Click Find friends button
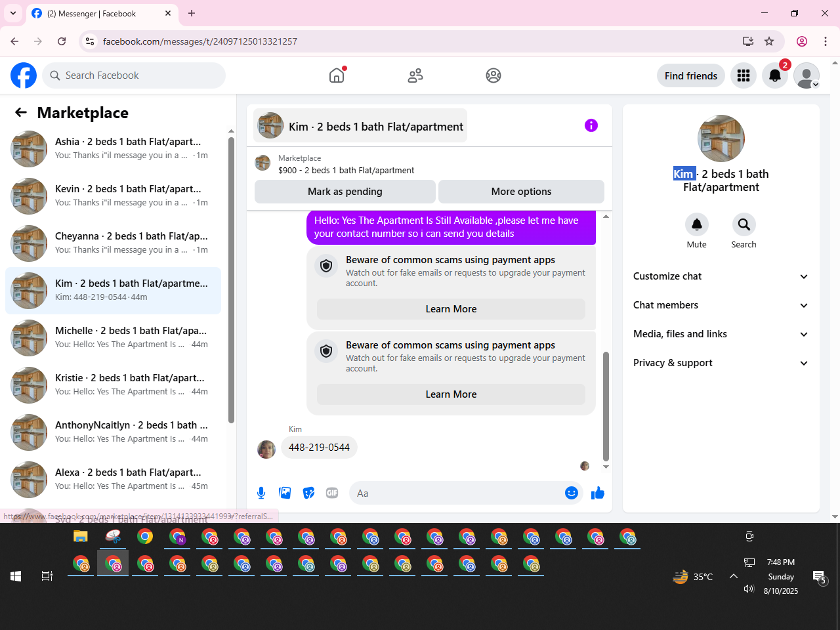This screenshot has width=840, height=630. (x=691, y=75)
